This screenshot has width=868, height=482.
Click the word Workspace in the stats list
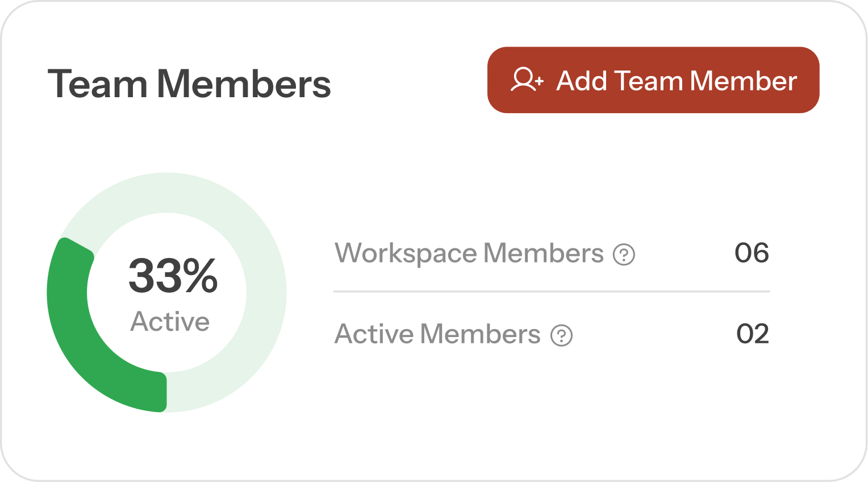(x=406, y=254)
